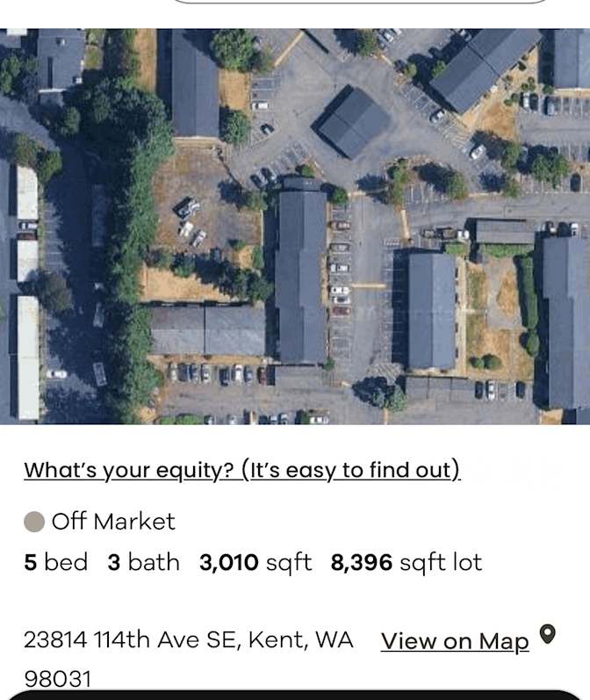Click the square dark-roofed building in photo

pos(352,122)
